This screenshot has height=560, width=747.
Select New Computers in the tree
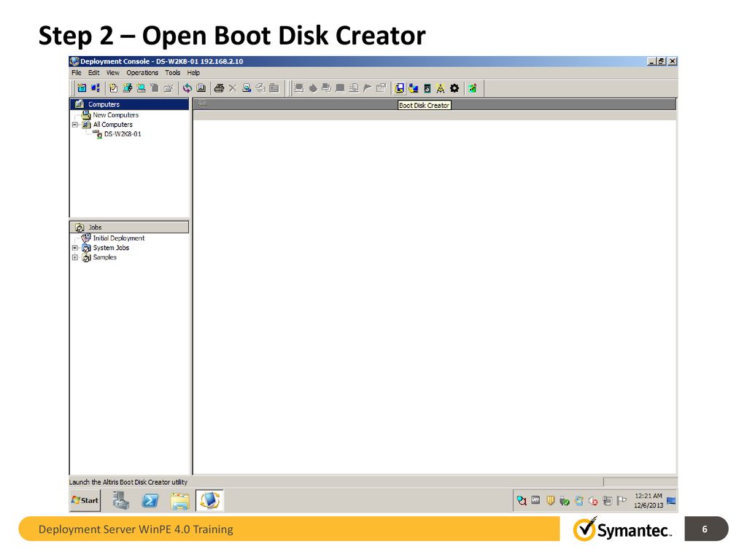(x=116, y=115)
